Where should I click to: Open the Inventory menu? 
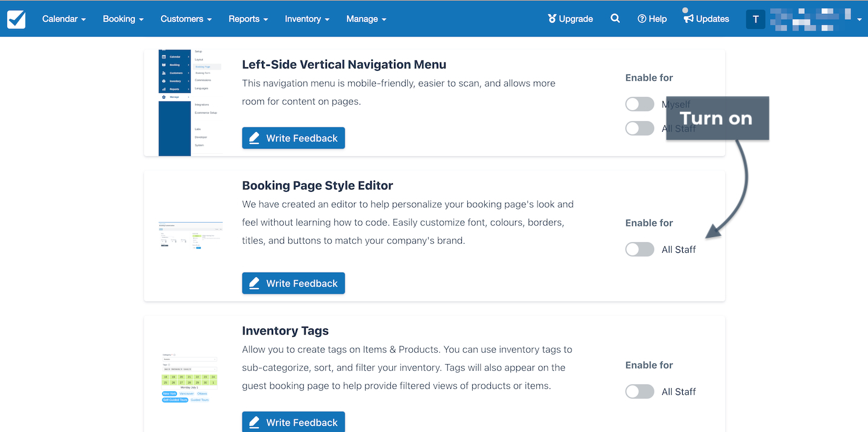tap(307, 19)
